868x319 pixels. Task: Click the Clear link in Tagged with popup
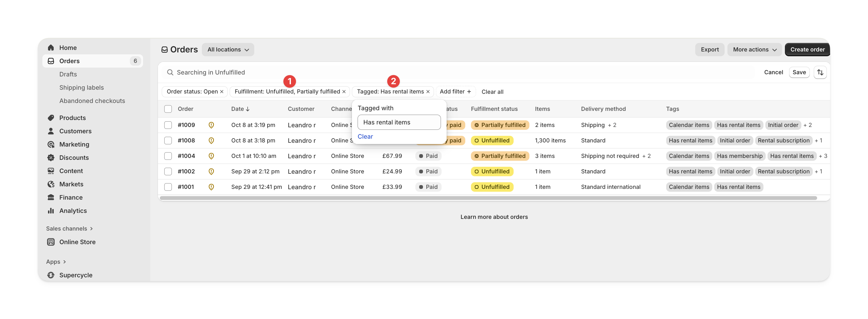[x=365, y=136]
